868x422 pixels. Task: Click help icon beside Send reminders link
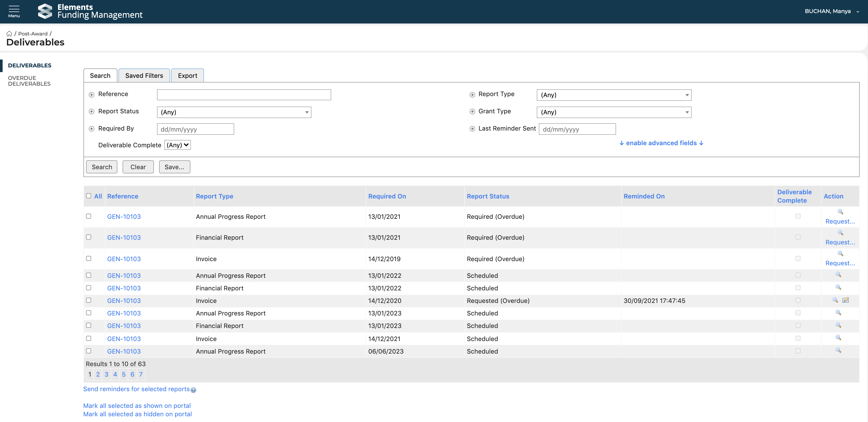click(x=194, y=390)
